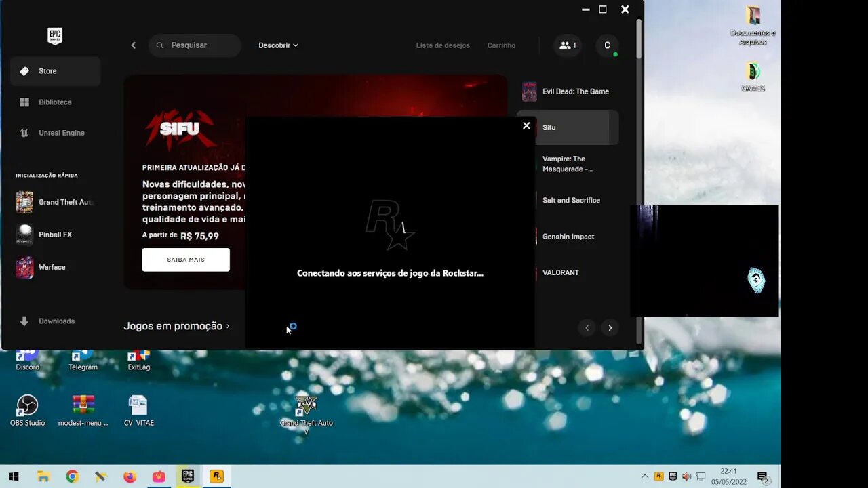Open Downloads in Epic sidebar
The width and height of the screenshot is (868, 488).
(x=55, y=321)
